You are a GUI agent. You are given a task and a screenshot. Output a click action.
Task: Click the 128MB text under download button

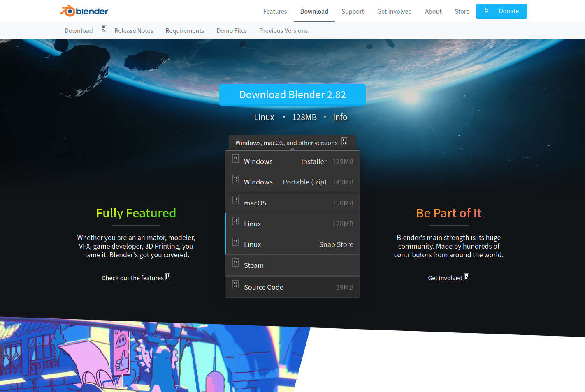(304, 117)
